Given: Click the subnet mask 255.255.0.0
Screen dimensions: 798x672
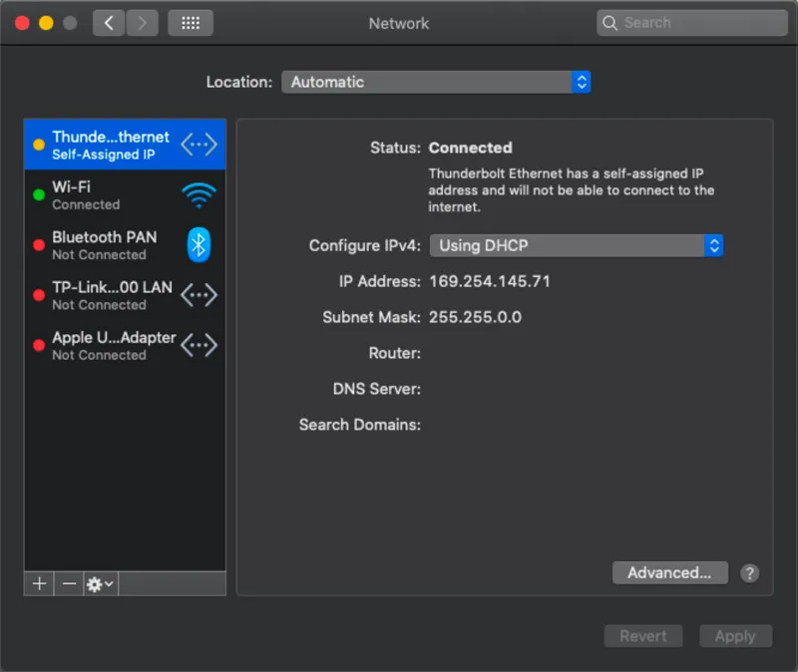Looking at the screenshot, I should (476, 317).
